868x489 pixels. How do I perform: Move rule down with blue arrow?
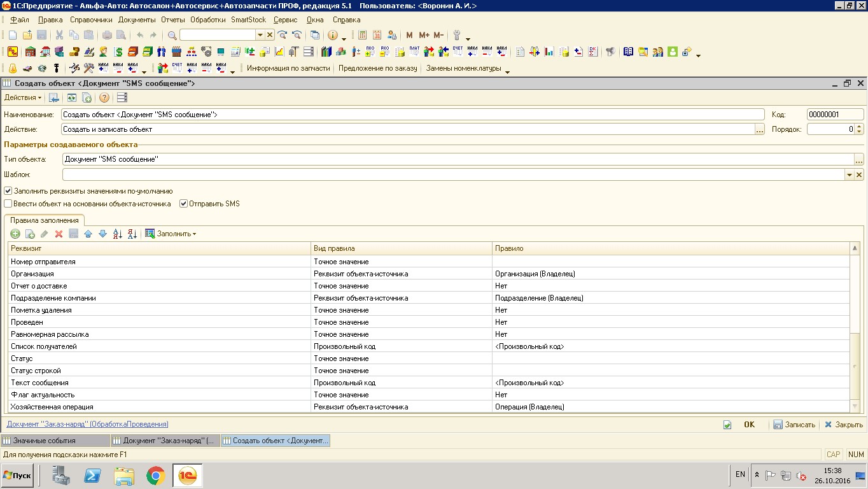tap(102, 234)
